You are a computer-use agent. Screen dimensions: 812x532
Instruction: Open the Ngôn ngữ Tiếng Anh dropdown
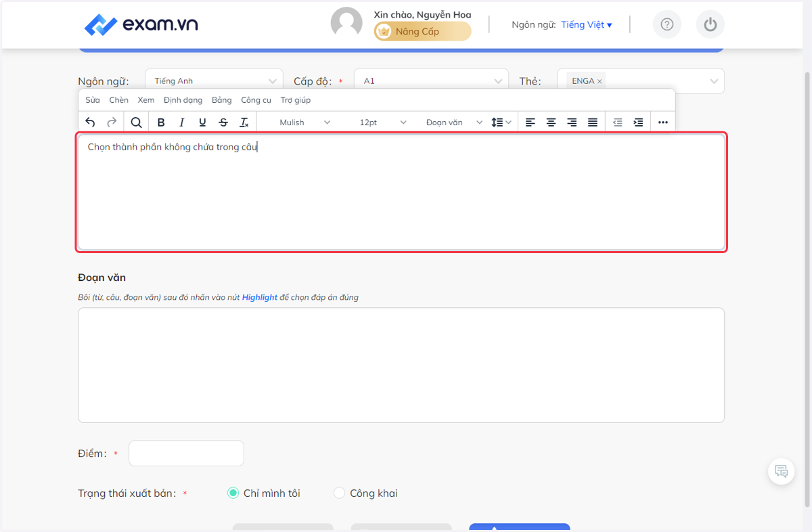point(214,81)
